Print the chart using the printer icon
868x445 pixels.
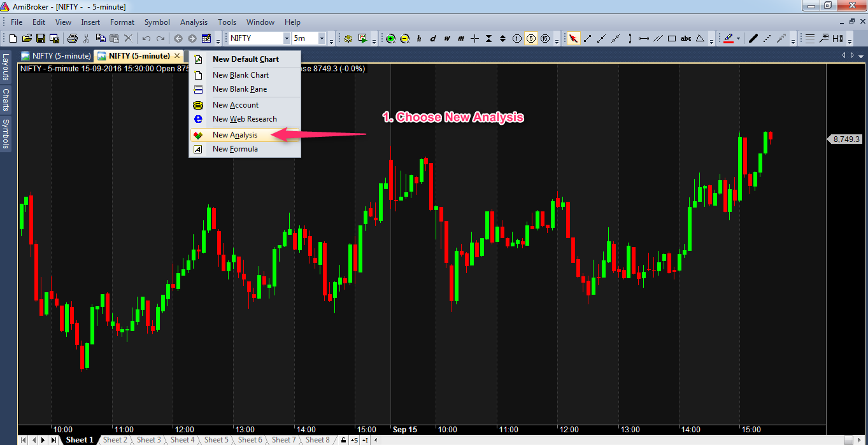click(72, 38)
